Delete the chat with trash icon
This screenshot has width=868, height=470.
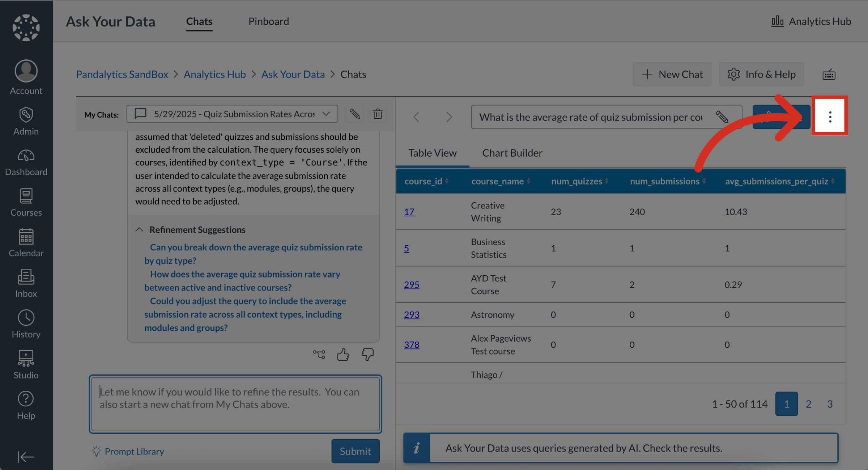point(378,114)
